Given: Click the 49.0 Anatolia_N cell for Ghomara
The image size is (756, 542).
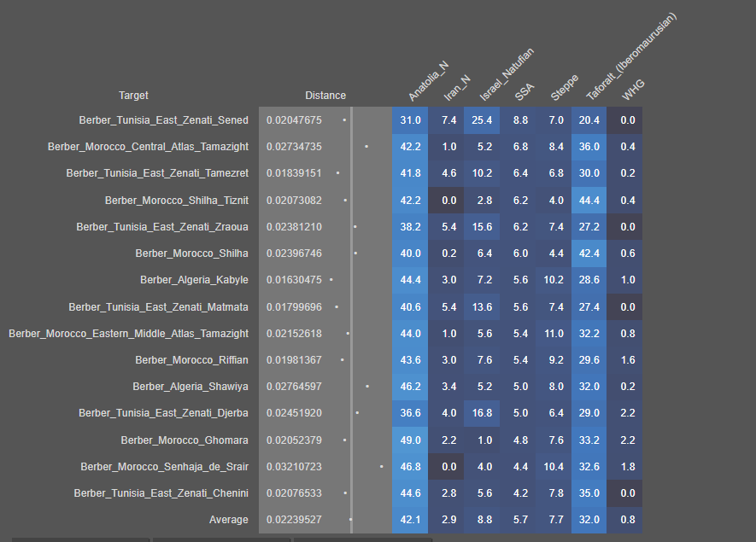Looking at the screenshot, I should [x=410, y=440].
